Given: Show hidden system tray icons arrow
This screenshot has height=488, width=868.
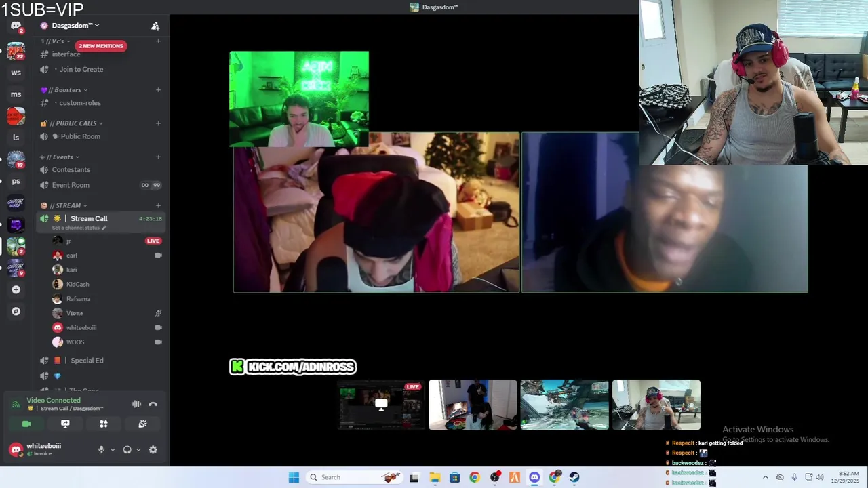Looking at the screenshot, I should tap(766, 477).
